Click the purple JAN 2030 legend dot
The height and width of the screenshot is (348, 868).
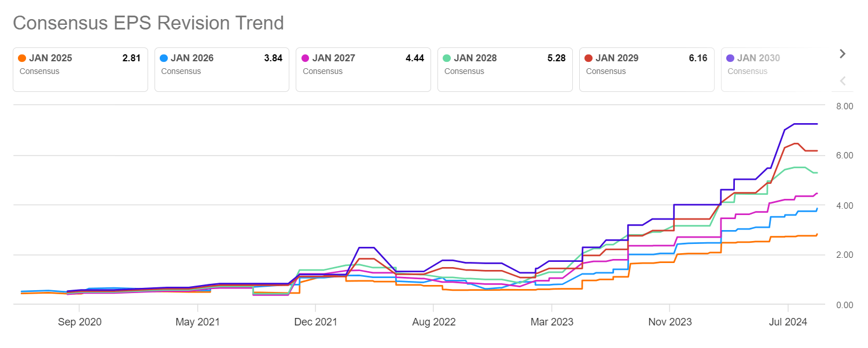click(x=730, y=58)
